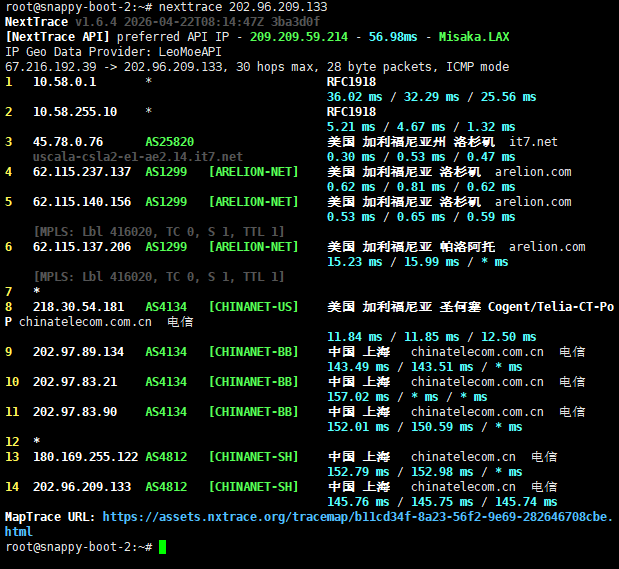The image size is (619, 569).
Task: Click first [ARELION-NET] tag on hop 4
Action: click(253, 172)
